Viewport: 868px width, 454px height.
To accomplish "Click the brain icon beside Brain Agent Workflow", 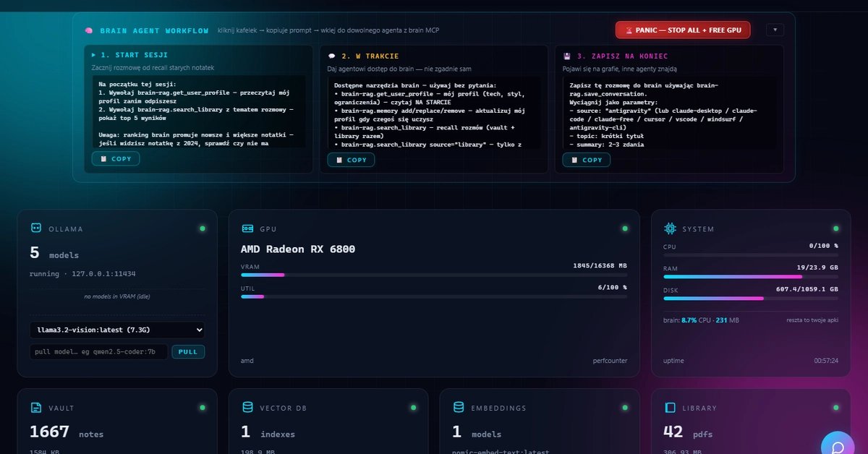I will pyautogui.click(x=88, y=31).
